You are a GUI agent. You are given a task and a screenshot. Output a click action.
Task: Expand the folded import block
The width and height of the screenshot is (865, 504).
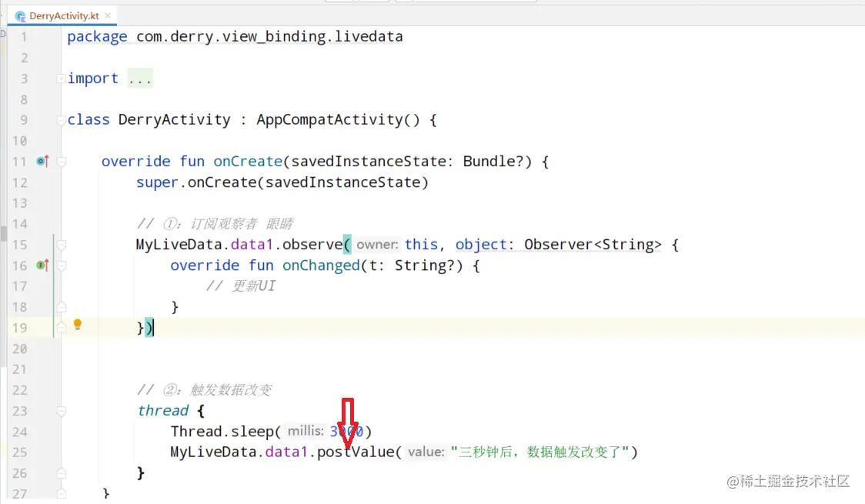61,78
